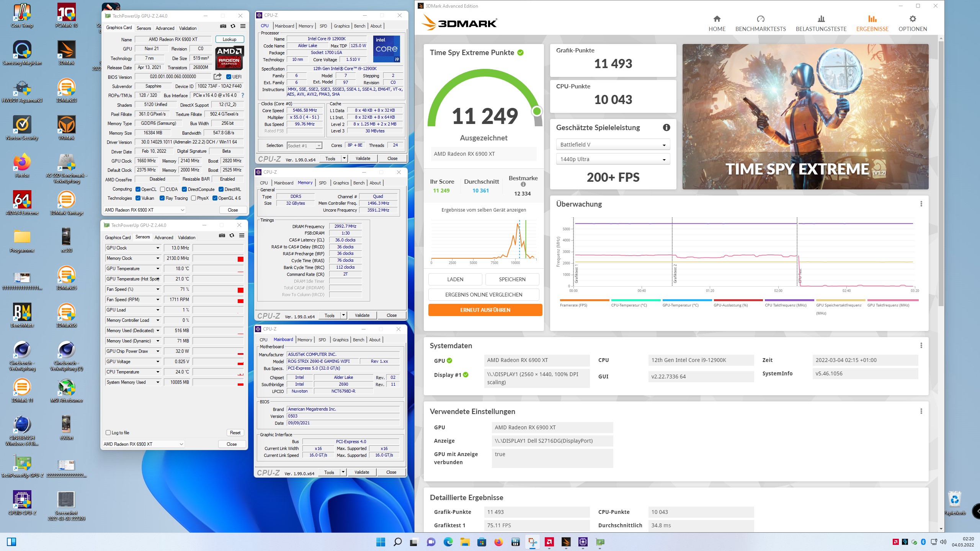Open PCMark 10 desktop shortcut
The height and width of the screenshot is (551, 980).
pyautogui.click(x=66, y=16)
